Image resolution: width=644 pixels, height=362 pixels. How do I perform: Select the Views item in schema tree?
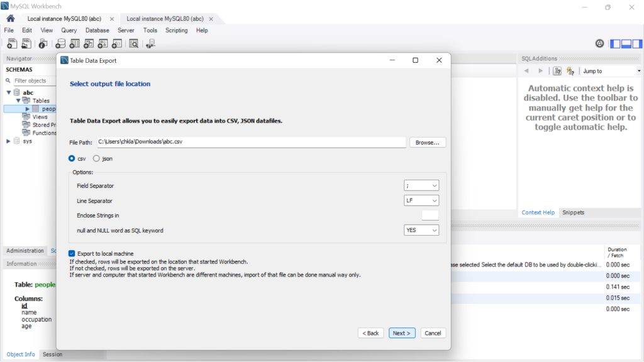click(x=38, y=116)
